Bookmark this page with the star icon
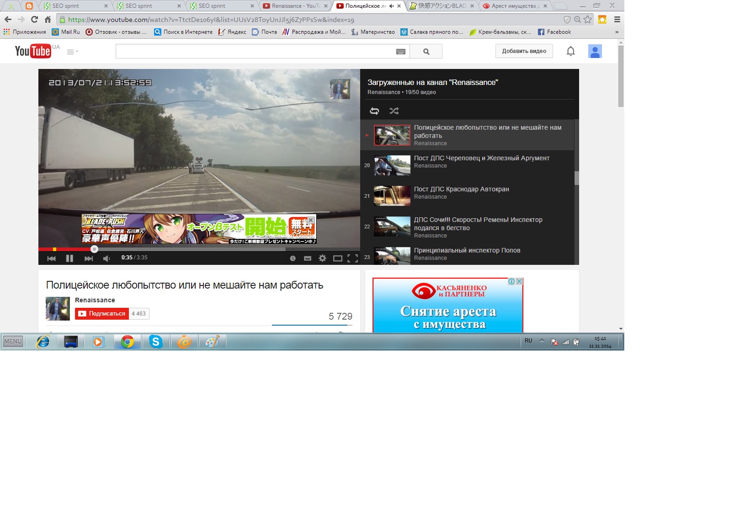The image size is (756, 532). 588,19
